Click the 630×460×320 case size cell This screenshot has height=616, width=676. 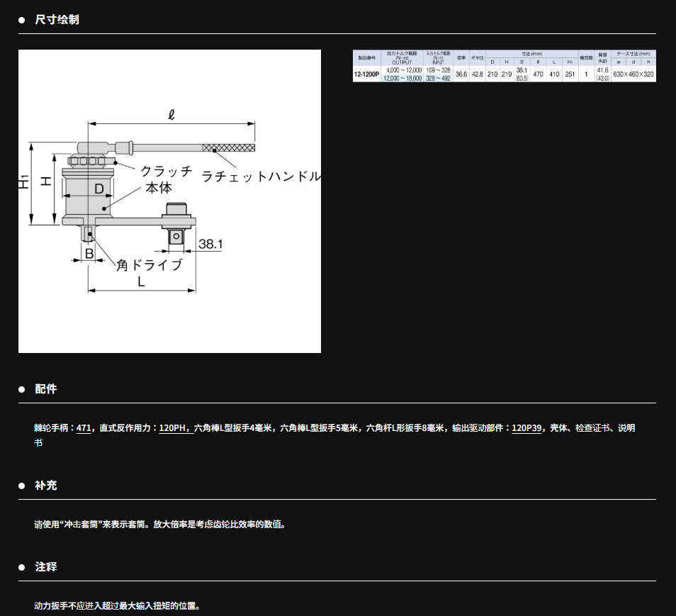pyautogui.click(x=633, y=74)
